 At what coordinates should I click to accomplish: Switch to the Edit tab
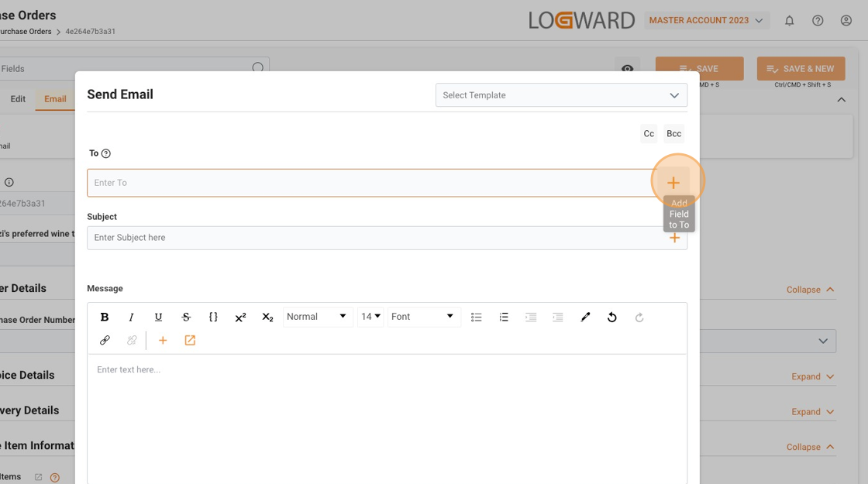pos(18,99)
